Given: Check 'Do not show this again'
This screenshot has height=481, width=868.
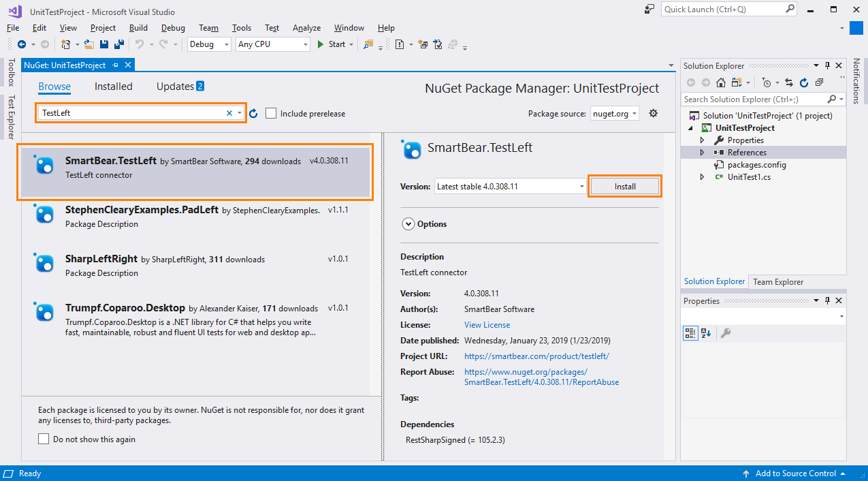Looking at the screenshot, I should (x=44, y=439).
